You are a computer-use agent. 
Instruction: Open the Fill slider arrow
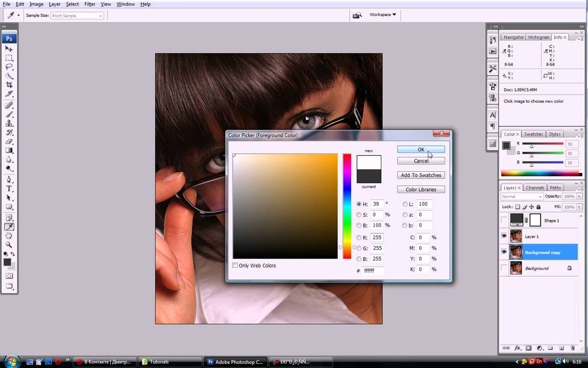[x=580, y=207]
